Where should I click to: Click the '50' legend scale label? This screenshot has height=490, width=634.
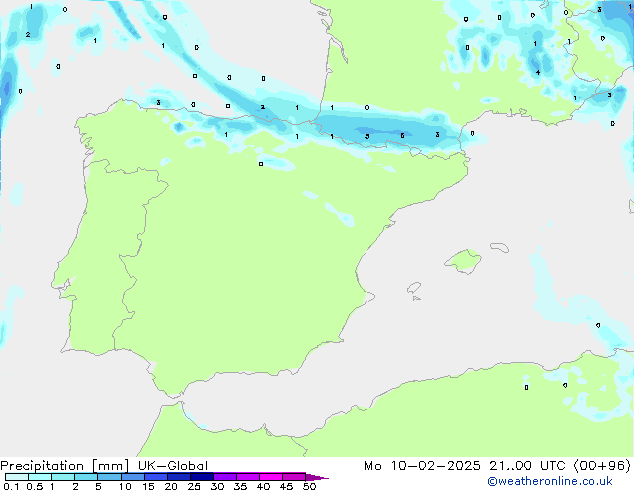pos(309,486)
